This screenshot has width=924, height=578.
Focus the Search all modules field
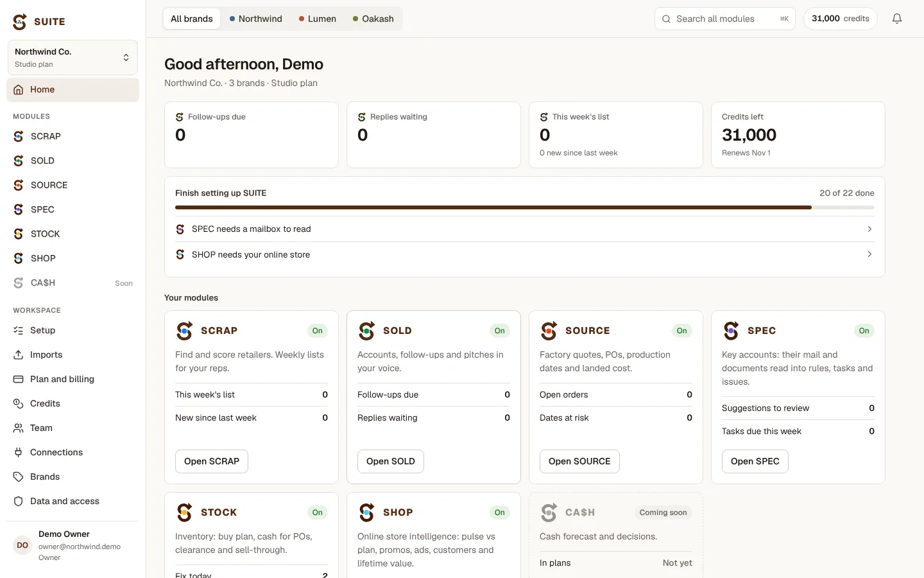point(725,19)
